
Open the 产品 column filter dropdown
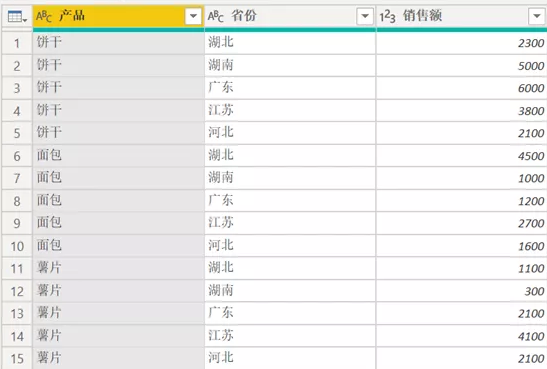click(x=193, y=16)
